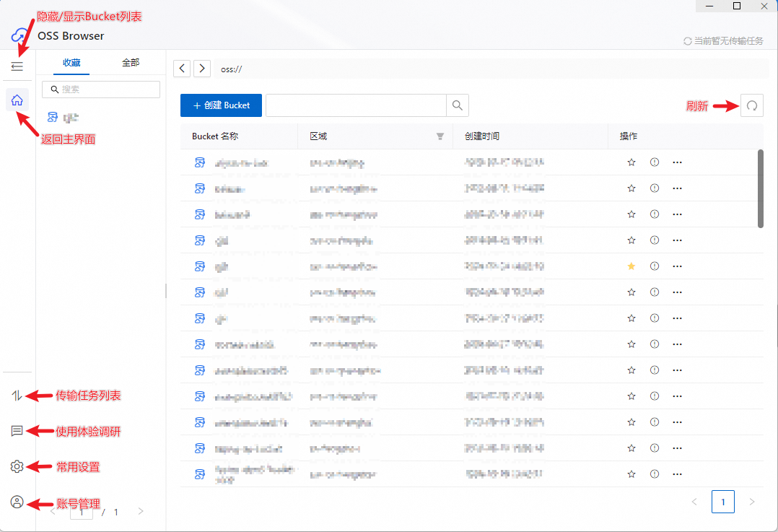Screen dimensions: 778x532
Task: Show info for the topmost bucket in the table
Action: tap(655, 162)
